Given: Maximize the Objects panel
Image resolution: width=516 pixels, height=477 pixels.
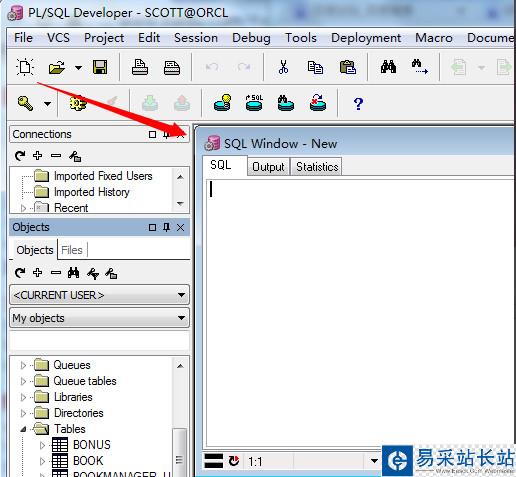Looking at the screenshot, I should click(152, 227).
